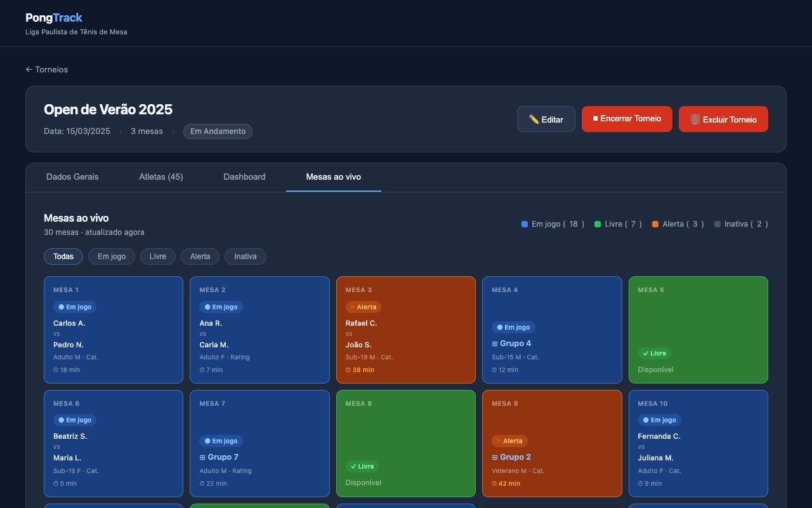812x508 pixels.
Task: Click the clock icon beside 18 min
Action: 56,370
